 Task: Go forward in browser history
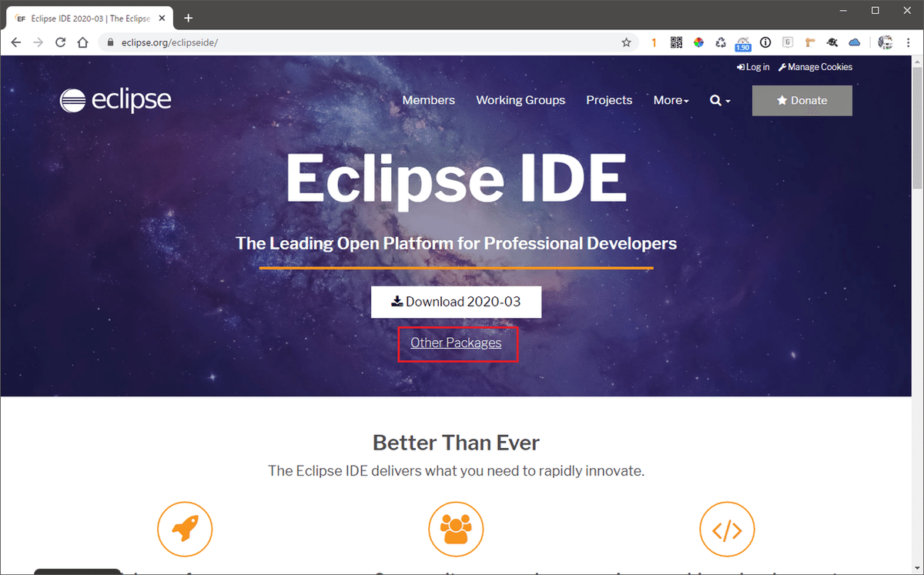point(38,42)
